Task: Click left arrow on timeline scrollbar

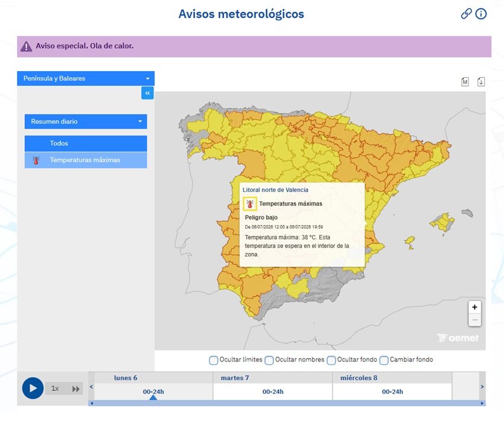Action: (x=91, y=403)
